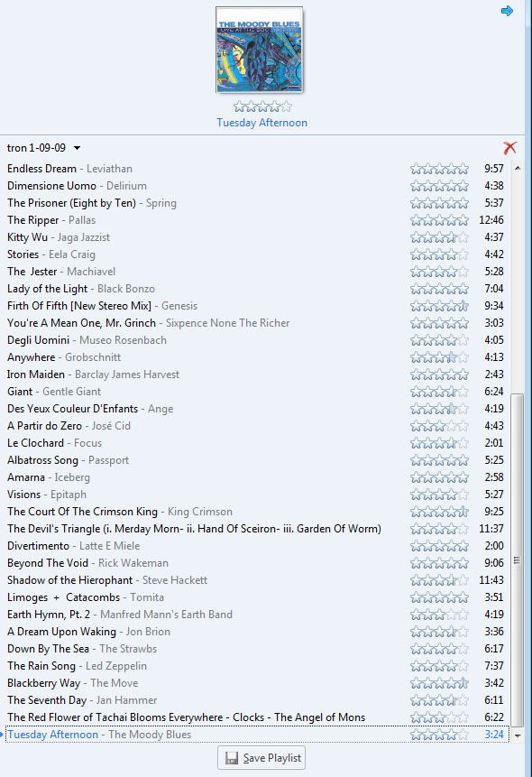Click star rating for Firth Of Fifth
Screen dimensions: 532x777
tap(439, 306)
